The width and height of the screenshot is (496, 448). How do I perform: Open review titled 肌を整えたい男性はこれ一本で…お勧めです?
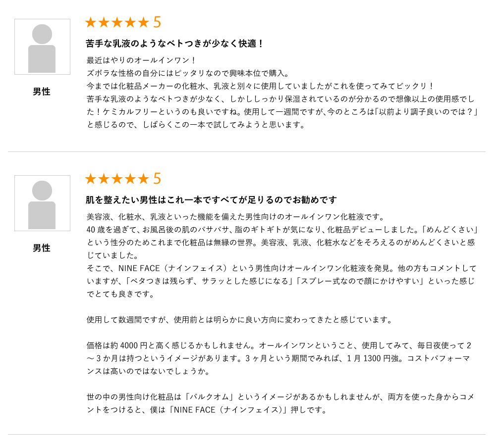point(211,200)
